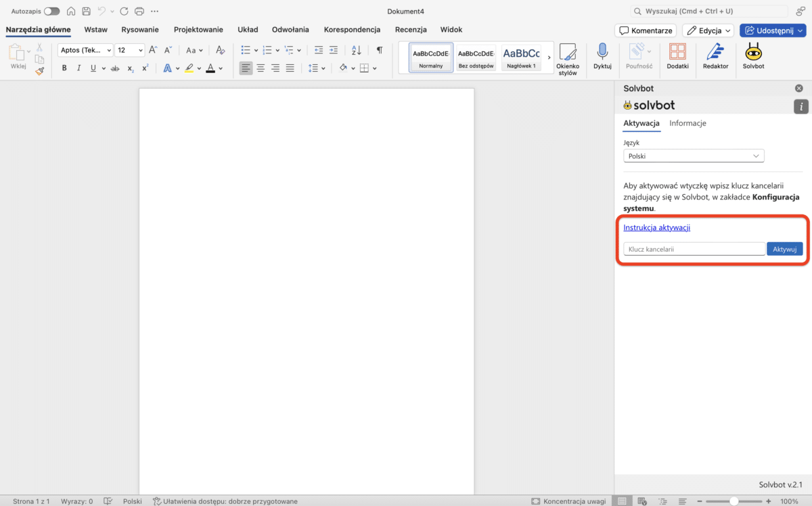Switch to the Projektowanie tab
Viewport: 812px width, 506px height.
pos(198,30)
